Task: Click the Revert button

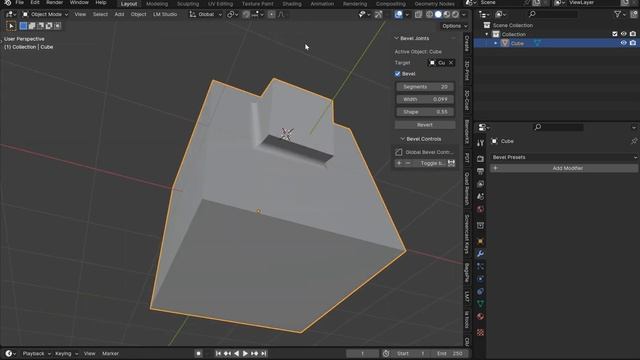Action: 425,125
